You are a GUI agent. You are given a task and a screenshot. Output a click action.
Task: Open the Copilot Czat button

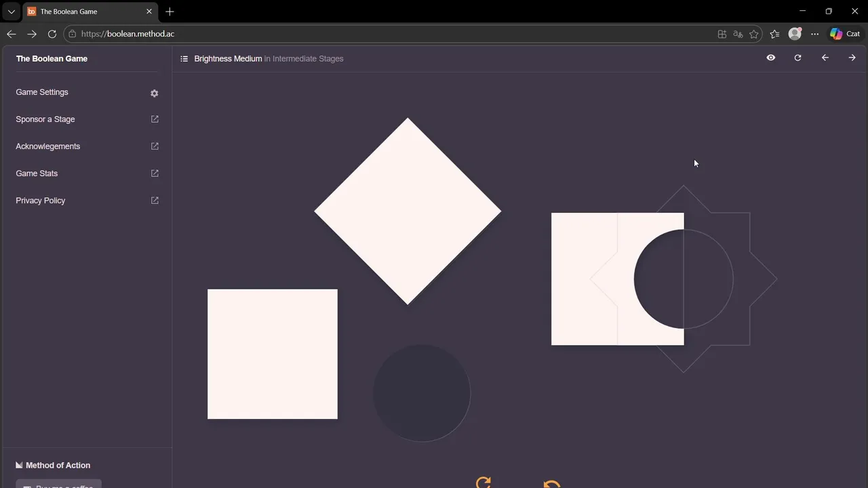846,34
